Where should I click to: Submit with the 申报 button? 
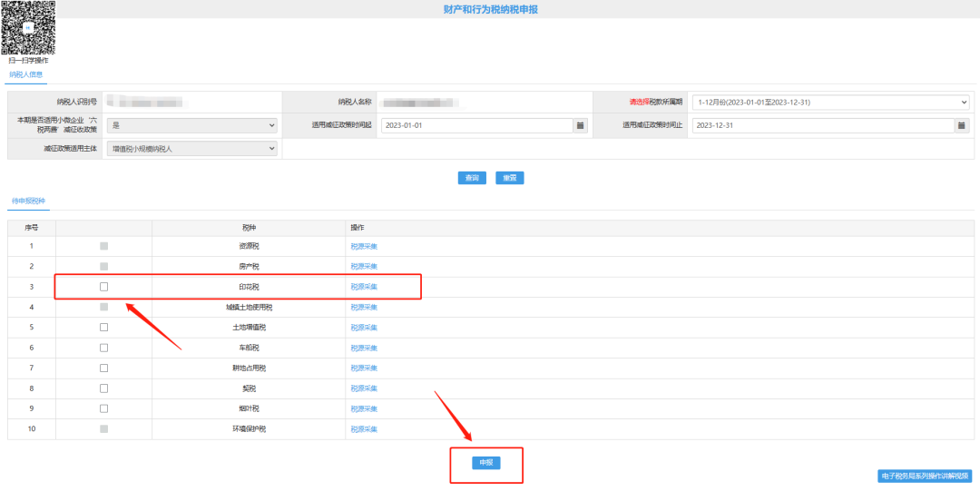(486, 463)
